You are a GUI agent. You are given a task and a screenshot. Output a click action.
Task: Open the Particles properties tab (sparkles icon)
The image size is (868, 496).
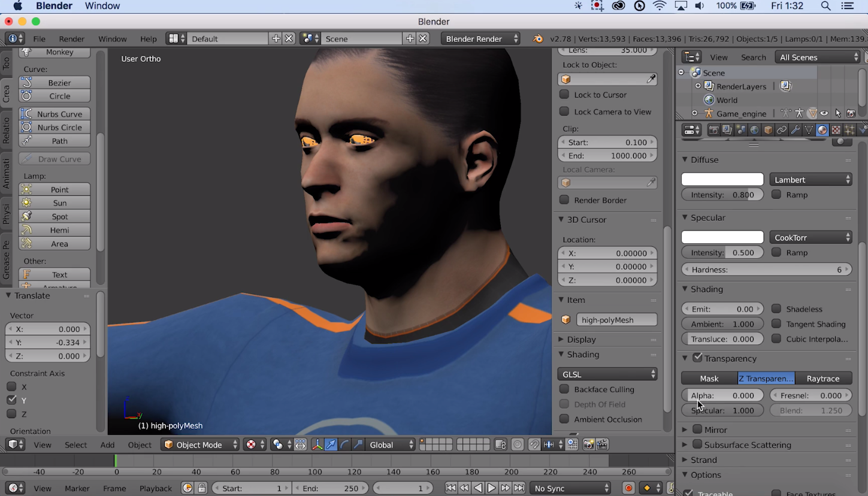(849, 130)
